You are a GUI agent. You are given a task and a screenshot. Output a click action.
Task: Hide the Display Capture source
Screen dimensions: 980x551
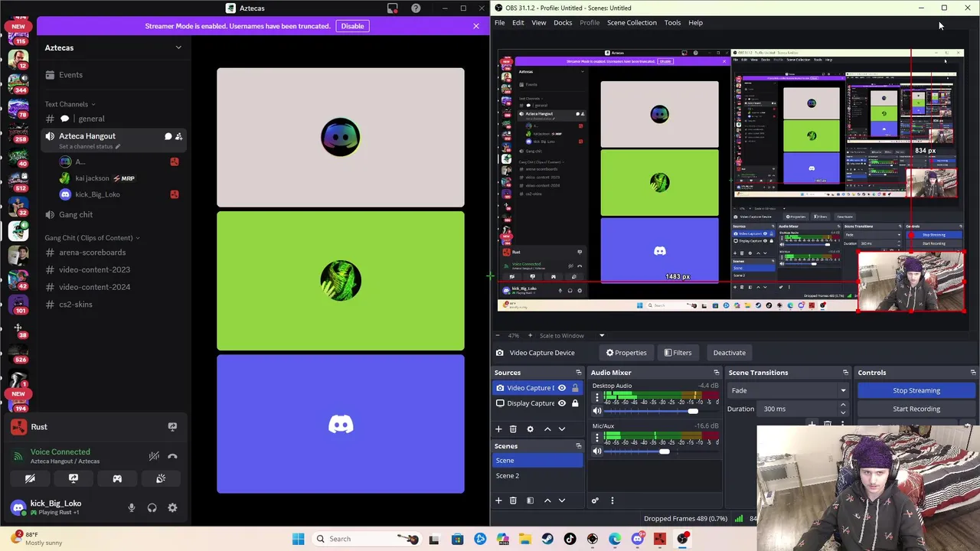[561, 403]
